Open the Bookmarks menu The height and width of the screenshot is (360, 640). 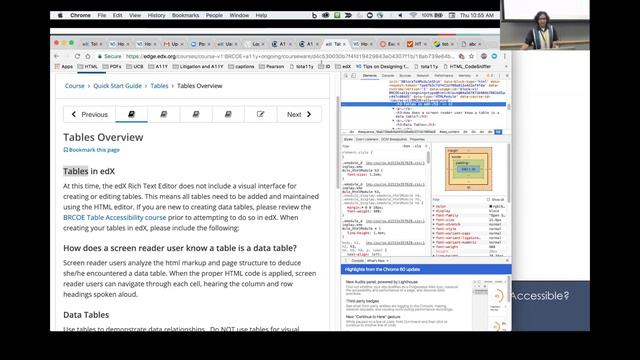click(185, 15)
